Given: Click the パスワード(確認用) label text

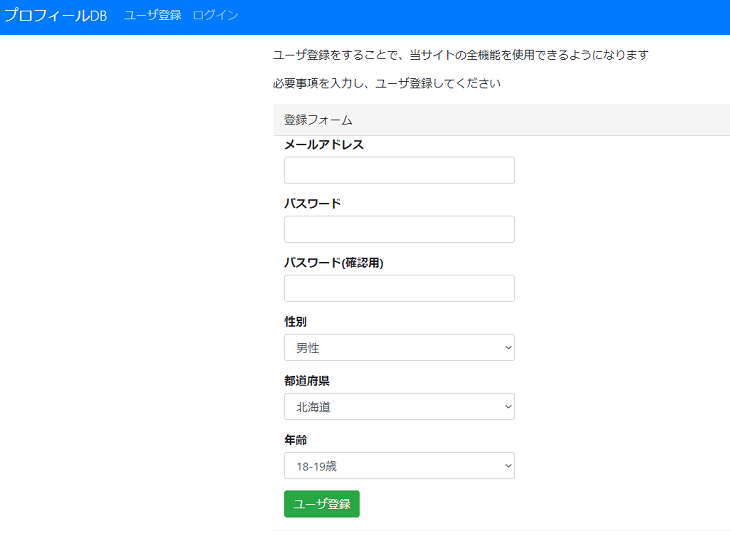Looking at the screenshot, I should pyautogui.click(x=334, y=263).
